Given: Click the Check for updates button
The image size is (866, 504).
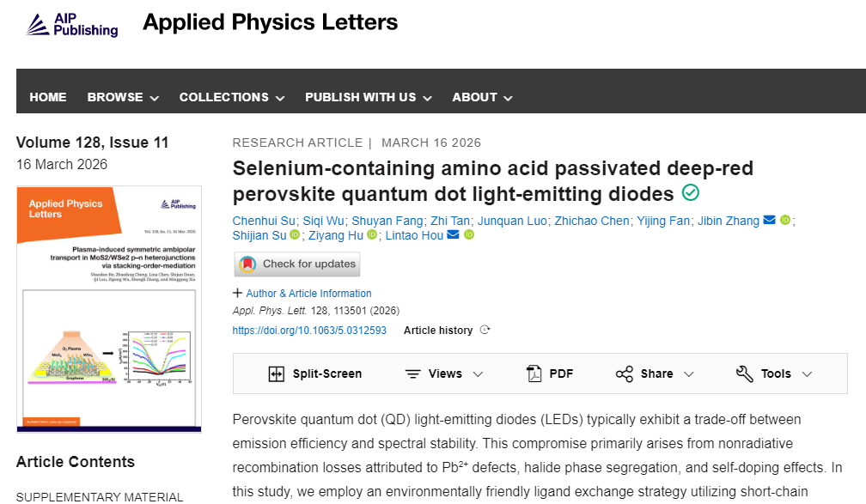Looking at the screenshot, I should coord(297,264).
